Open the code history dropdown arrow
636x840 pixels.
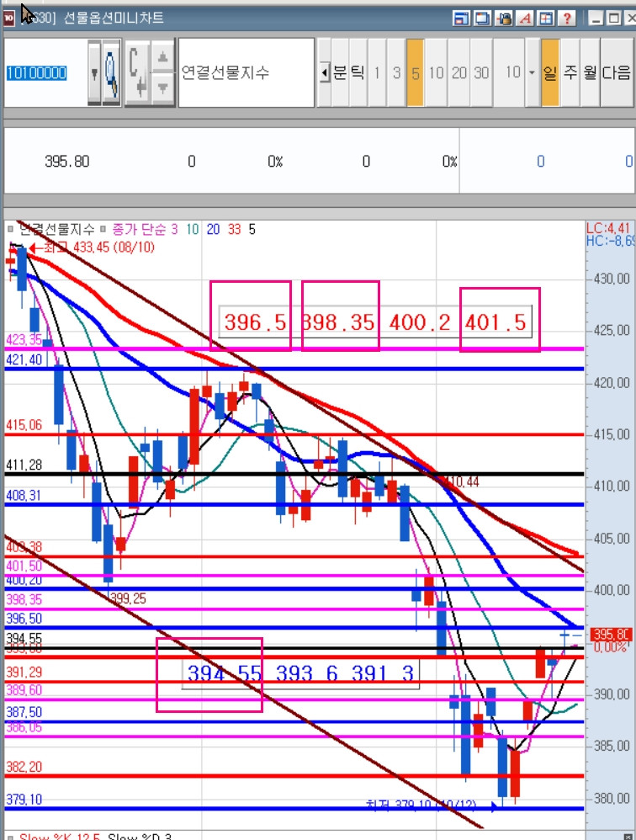[x=94, y=72]
